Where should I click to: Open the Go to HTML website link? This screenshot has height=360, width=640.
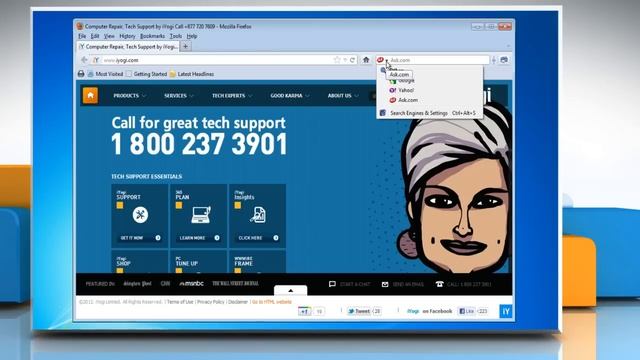271,302
